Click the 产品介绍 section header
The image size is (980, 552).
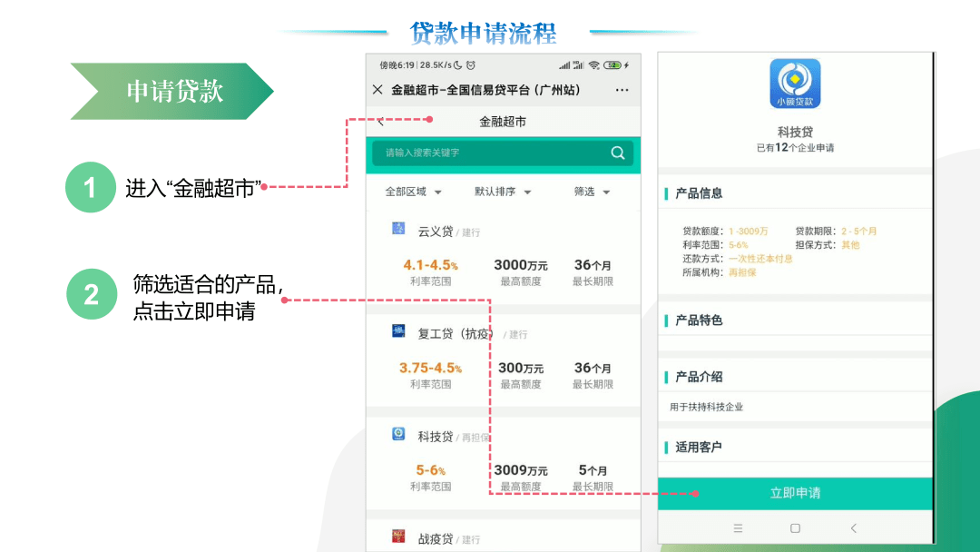699,377
